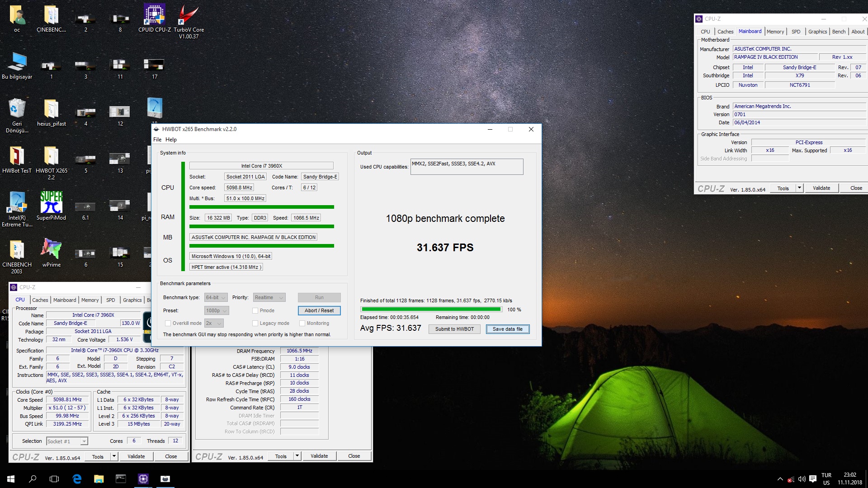Viewport: 868px width, 488px height.
Task: Open the CINEBENC... desktop folder
Action: [x=51, y=18]
